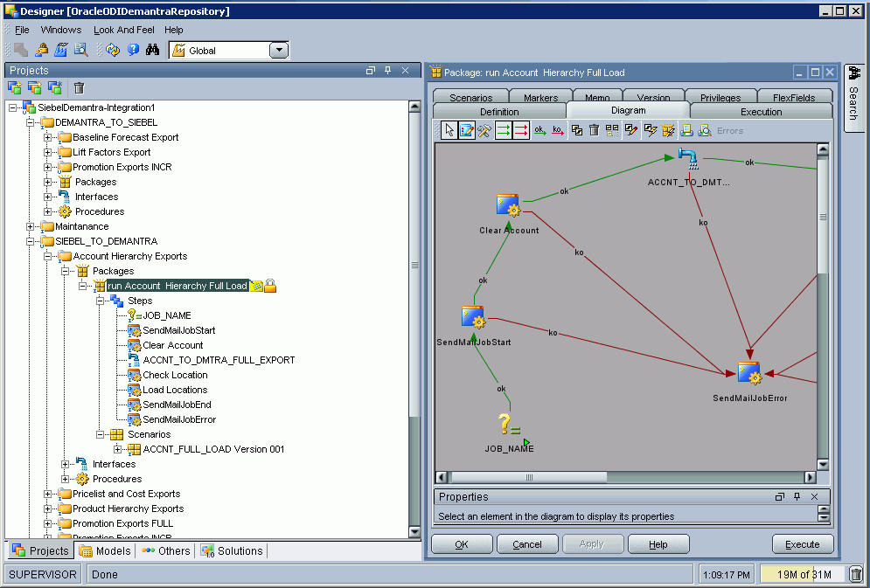The height and width of the screenshot is (588, 870).
Task: Click the print preview magnifier icon
Action: click(705, 131)
